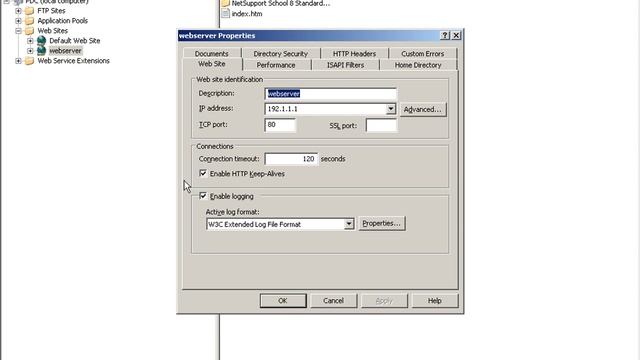Select NetSupport School 8 Standard entry name

(281, 3)
